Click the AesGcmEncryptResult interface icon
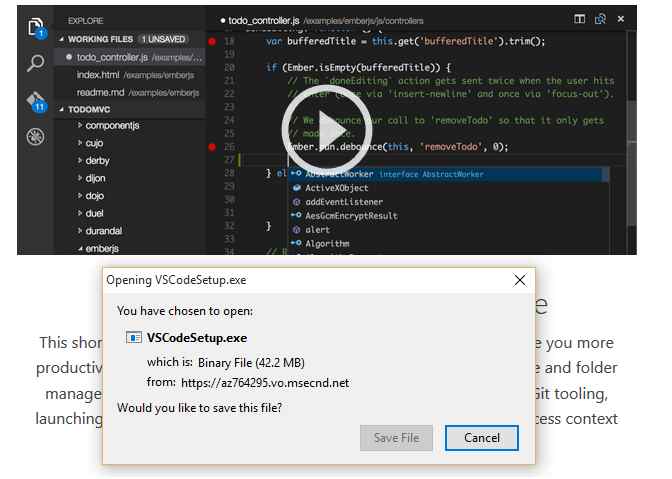672x479 pixels. click(296, 216)
